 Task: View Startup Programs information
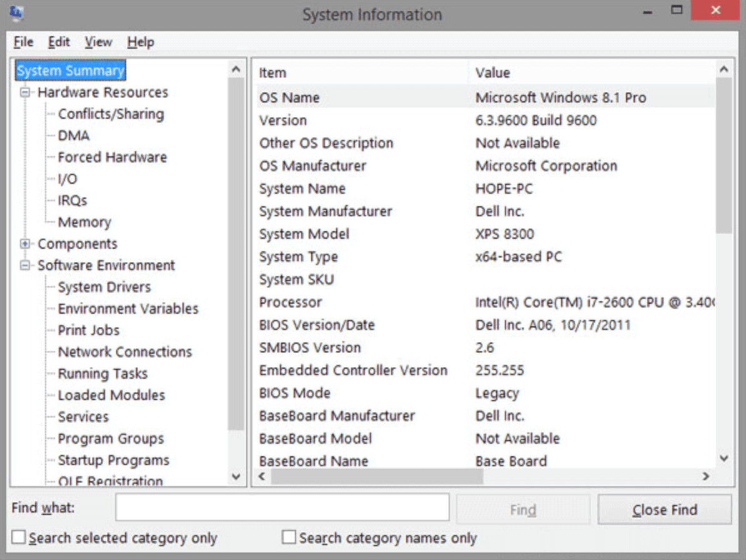pos(112,459)
